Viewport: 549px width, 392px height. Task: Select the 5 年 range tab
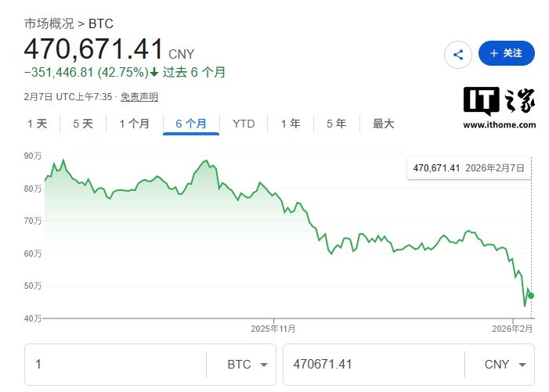coord(336,124)
